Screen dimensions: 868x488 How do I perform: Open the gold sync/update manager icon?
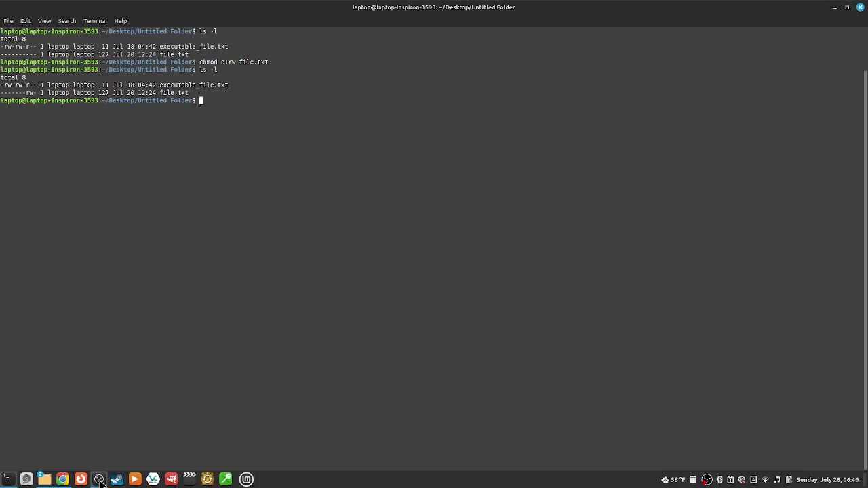pos(208,479)
